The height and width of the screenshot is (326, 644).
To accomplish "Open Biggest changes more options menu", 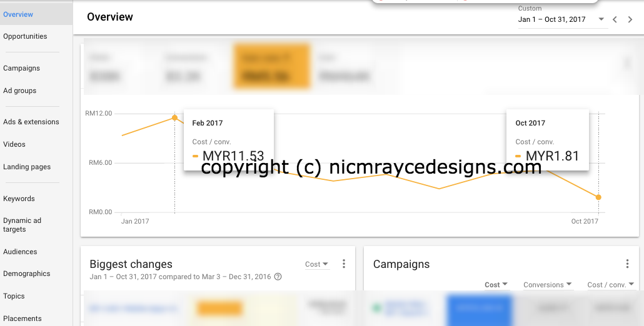I will pyautogui.click(x=344, y=264).
